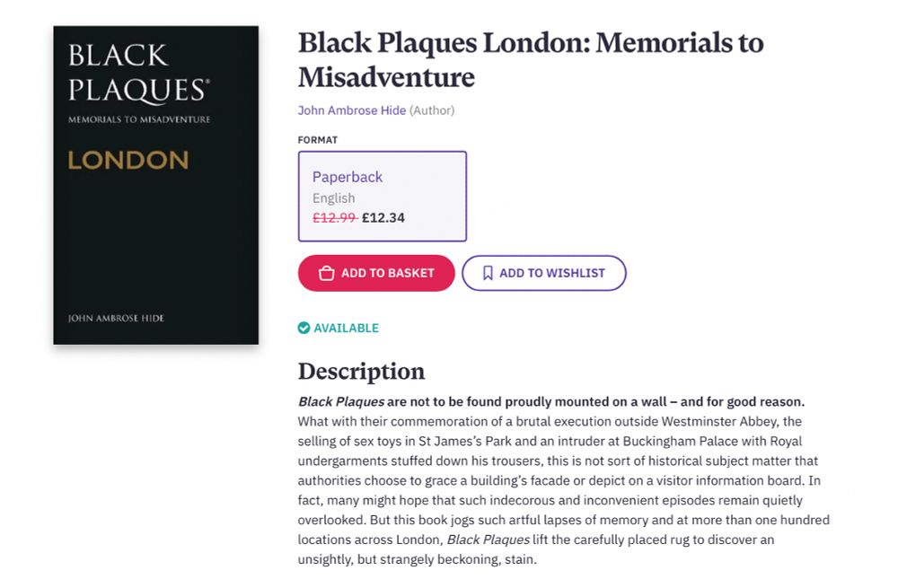898x588 pixels.
Task: Click the Description section heading
Action: 361,371
